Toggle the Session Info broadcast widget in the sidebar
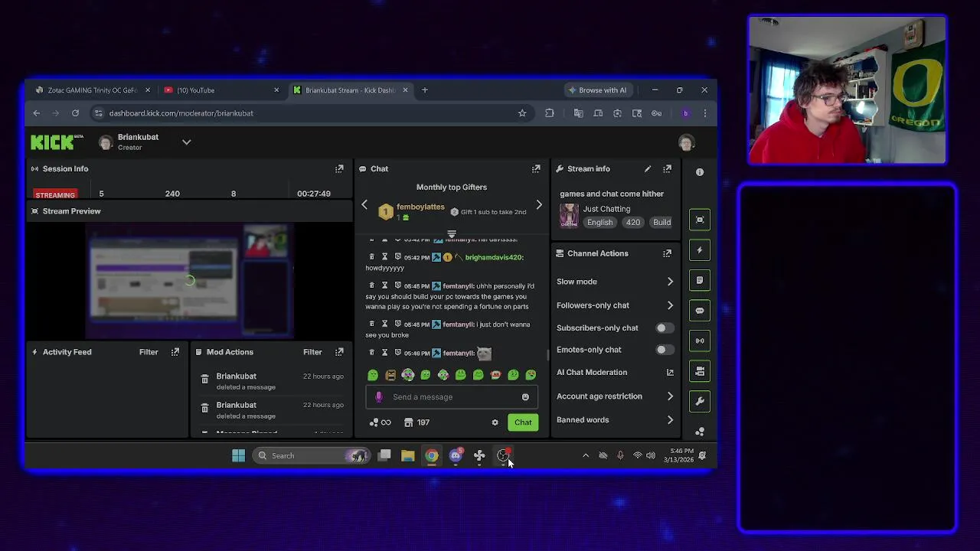Viewport: 980px width, 551px height. point(700,341)
